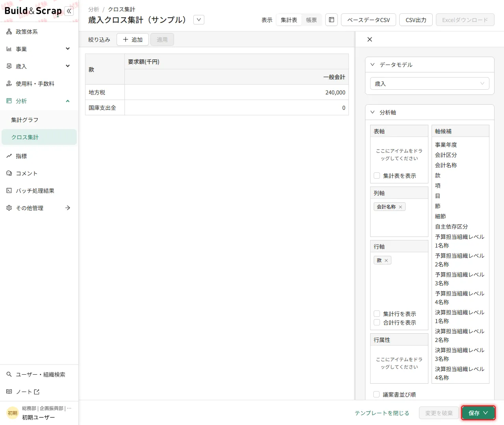Screen dimensions: 504x425
Task: Click the 政策体系 hierarchy icon
Action: pyautogui.click(x=9, y=32)
